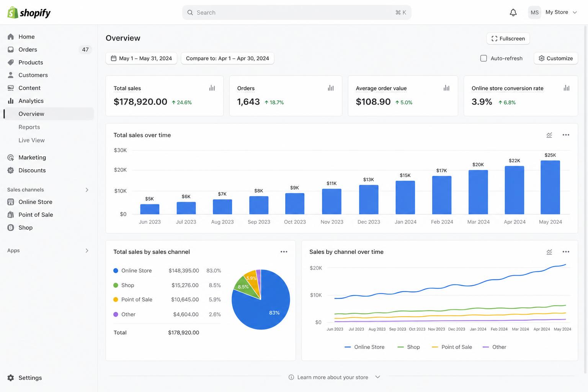588x392 pixels.
Task: Open more options on Total sales by sales channel
Action: tap(284, 252)
